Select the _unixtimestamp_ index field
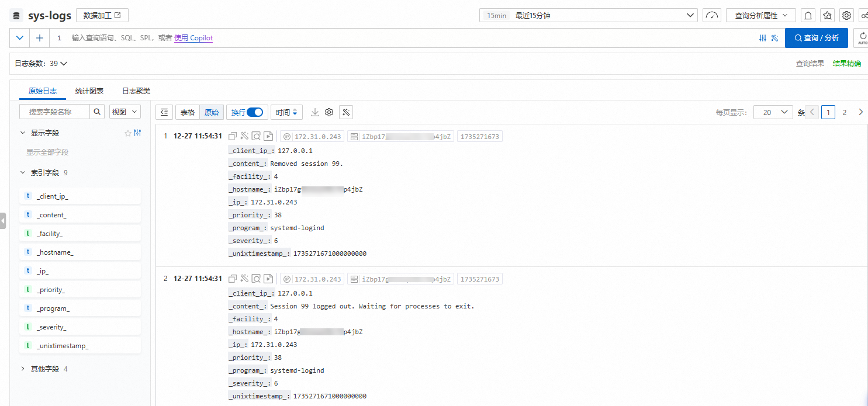Screen dimensions: 868x406 click(80, 346)
